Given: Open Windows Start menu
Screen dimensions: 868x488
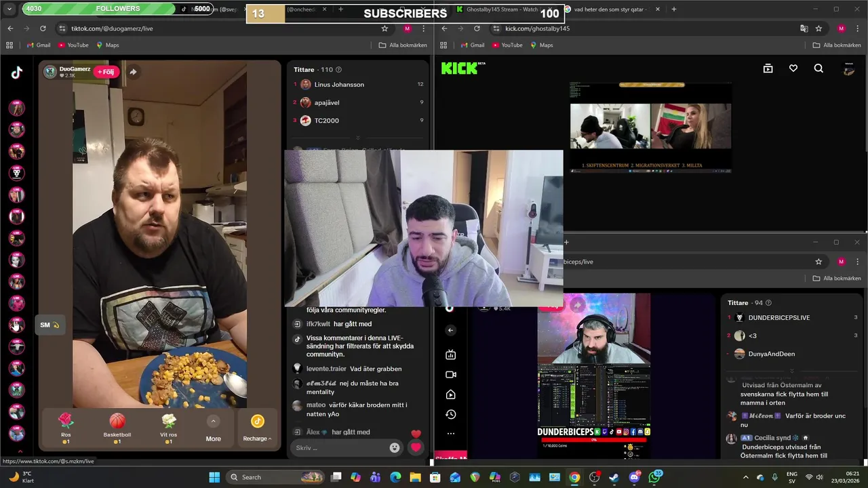Looking at the screenshot, I should (x=214, y=477).
